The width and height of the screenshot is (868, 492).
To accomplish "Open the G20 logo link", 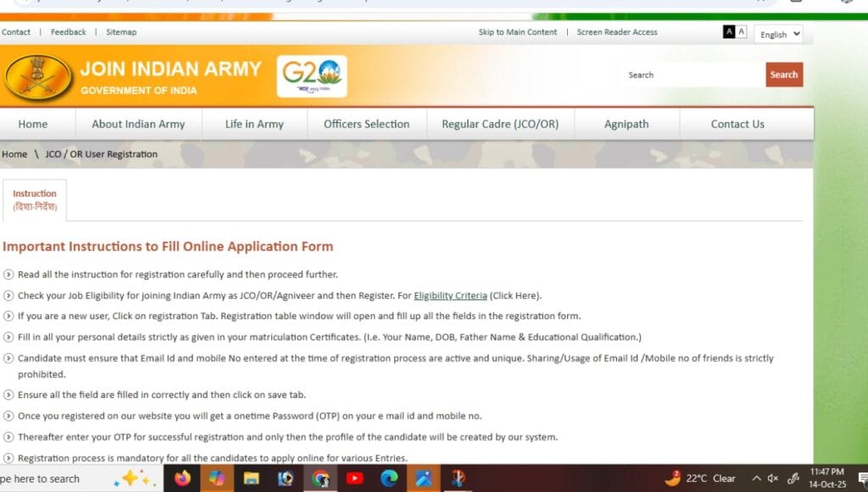I will click(313, 75).
